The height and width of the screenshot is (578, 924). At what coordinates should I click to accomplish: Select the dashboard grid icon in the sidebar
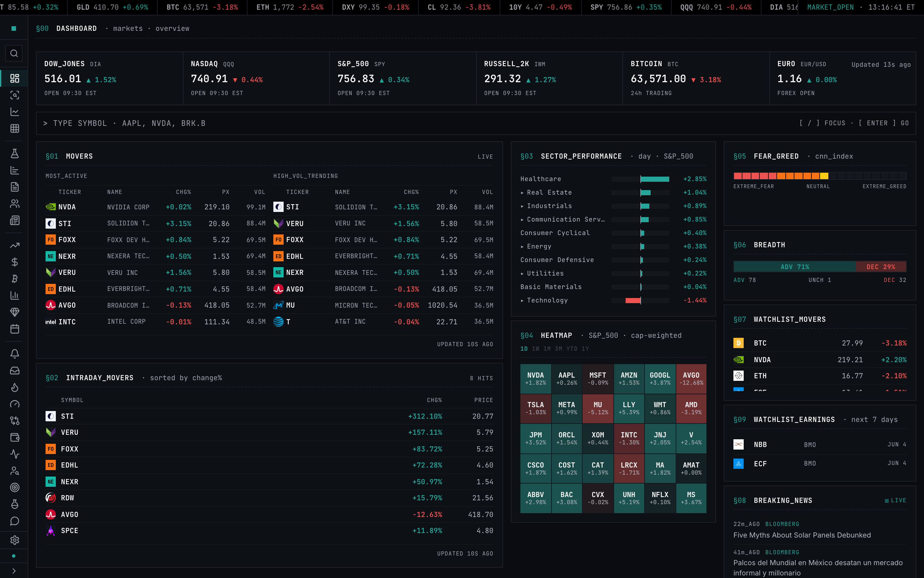click(14, 78)
